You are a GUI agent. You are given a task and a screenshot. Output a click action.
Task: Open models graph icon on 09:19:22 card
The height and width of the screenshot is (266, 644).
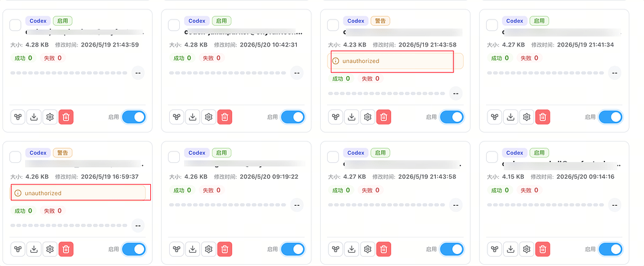177,249
